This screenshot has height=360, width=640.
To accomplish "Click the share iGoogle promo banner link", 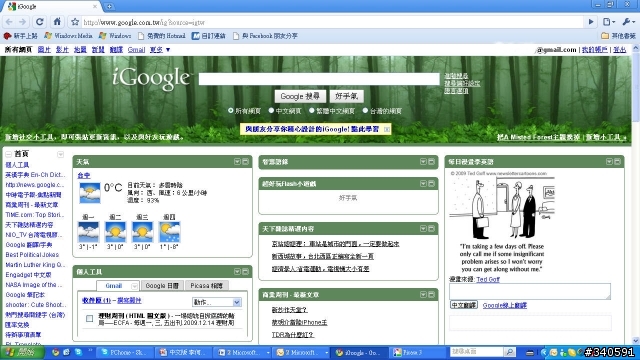I will (x=312, y=129).
